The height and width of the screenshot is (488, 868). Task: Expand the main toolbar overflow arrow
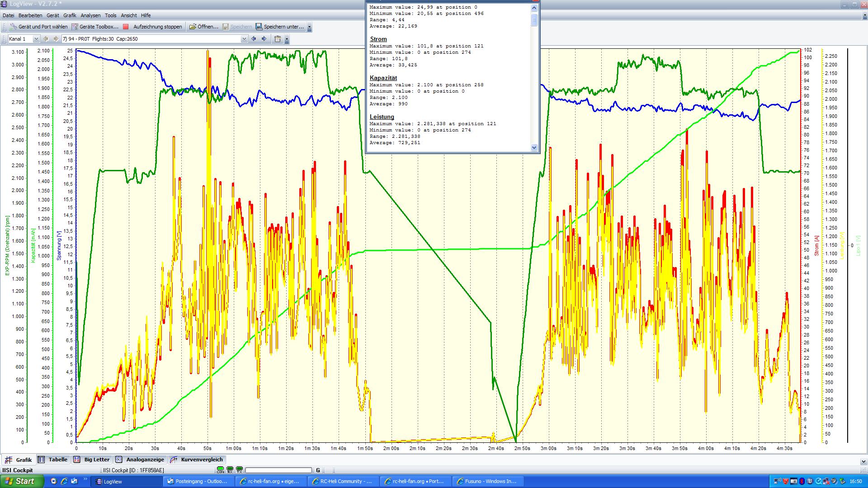pos(309,27)
